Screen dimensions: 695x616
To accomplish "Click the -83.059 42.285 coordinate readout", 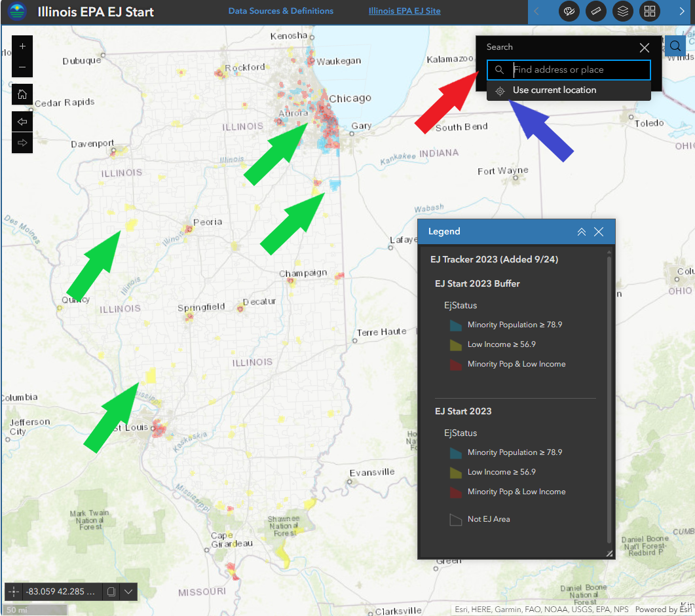I will [x=60, y=591].
